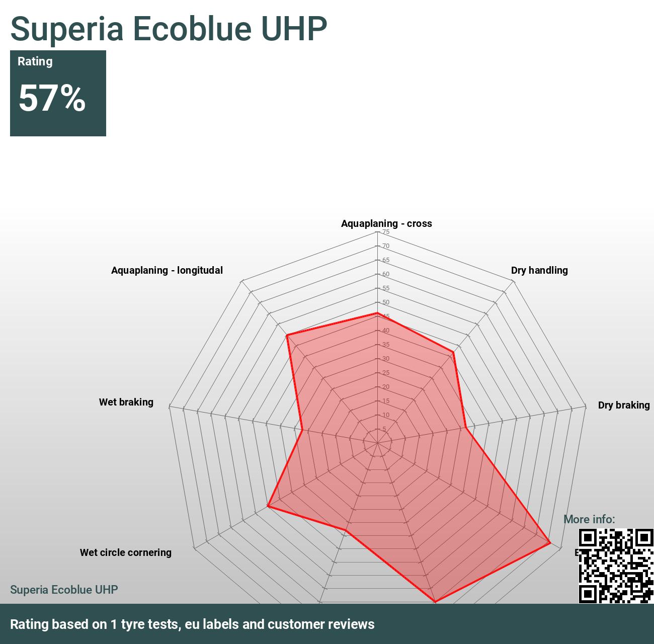Select the Dry handling axis label

click(539, 270)
